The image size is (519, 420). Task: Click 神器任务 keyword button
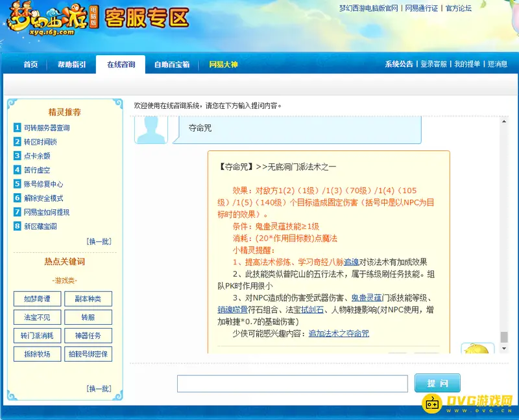(88, 335)
